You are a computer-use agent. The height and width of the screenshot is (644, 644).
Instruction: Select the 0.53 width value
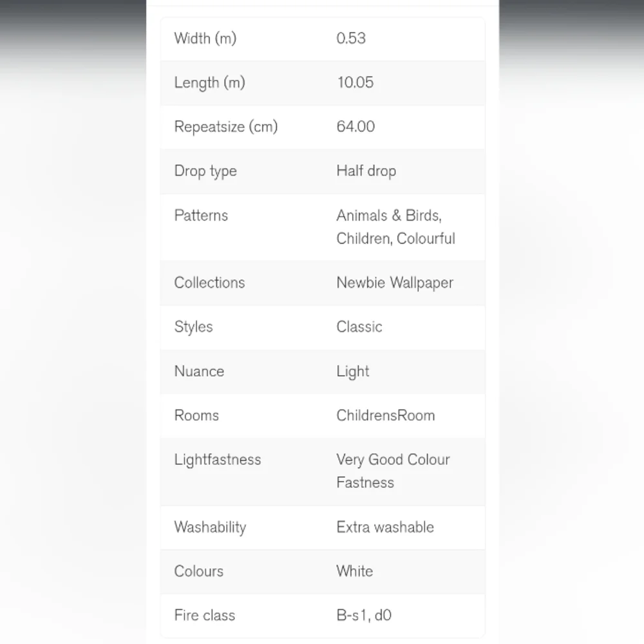click(x=351, y=38)
